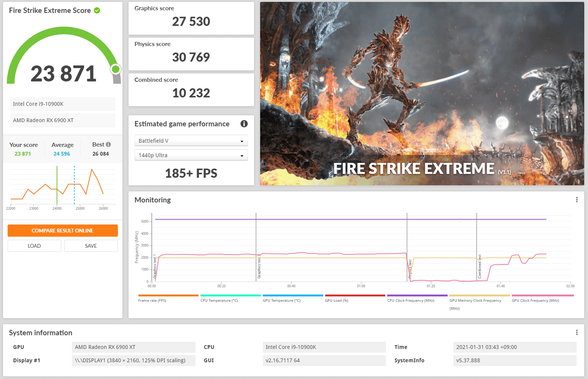Click the 185+ FPS estimate
The width and height of the screenshot is (588, 379).
pyautogui.click(x=191, y=173)
